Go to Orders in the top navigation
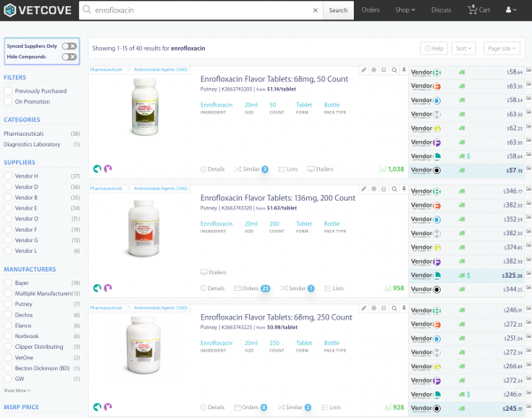532x418 pixels. [371, 10]
